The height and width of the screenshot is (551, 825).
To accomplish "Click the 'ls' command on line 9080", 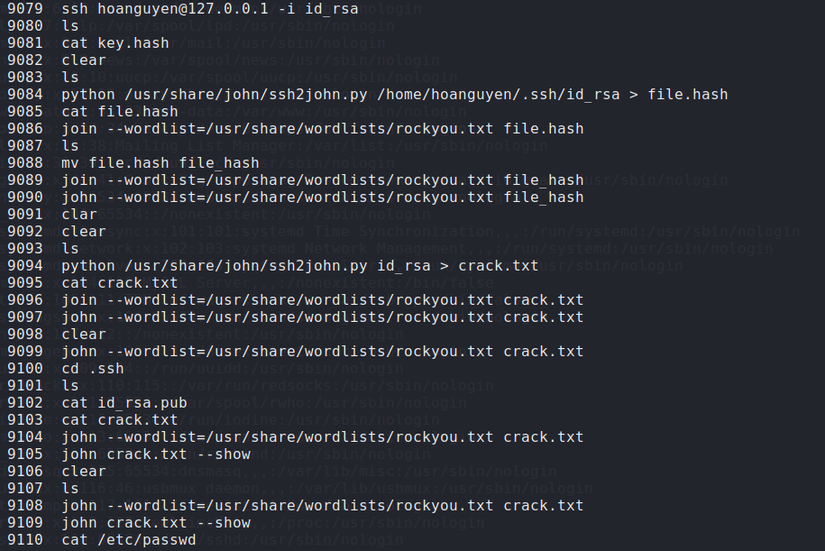I will pos(70,25).
